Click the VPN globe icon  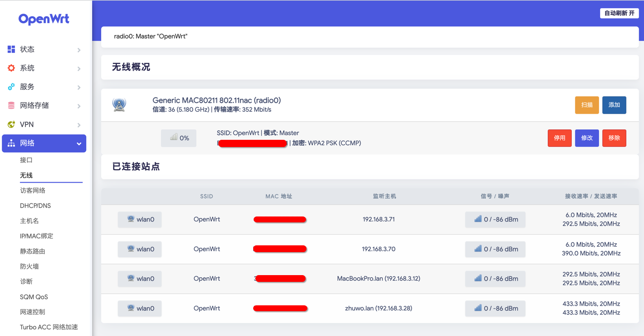pyautogui.click(x=11, y=124)
